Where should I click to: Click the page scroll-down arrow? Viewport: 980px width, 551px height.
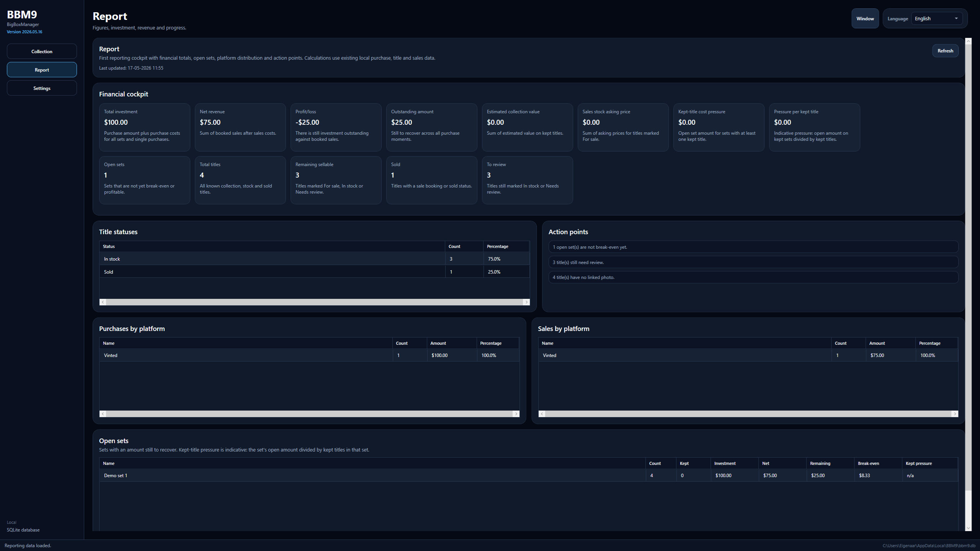[x=969, y=528]
